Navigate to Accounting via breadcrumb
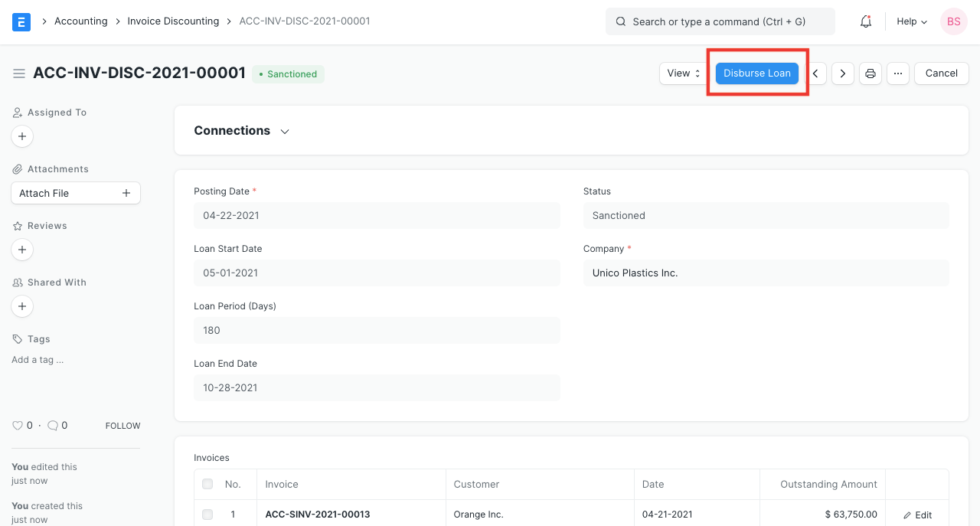The width and height of the screenshot is (980, 526). point(81,21)
